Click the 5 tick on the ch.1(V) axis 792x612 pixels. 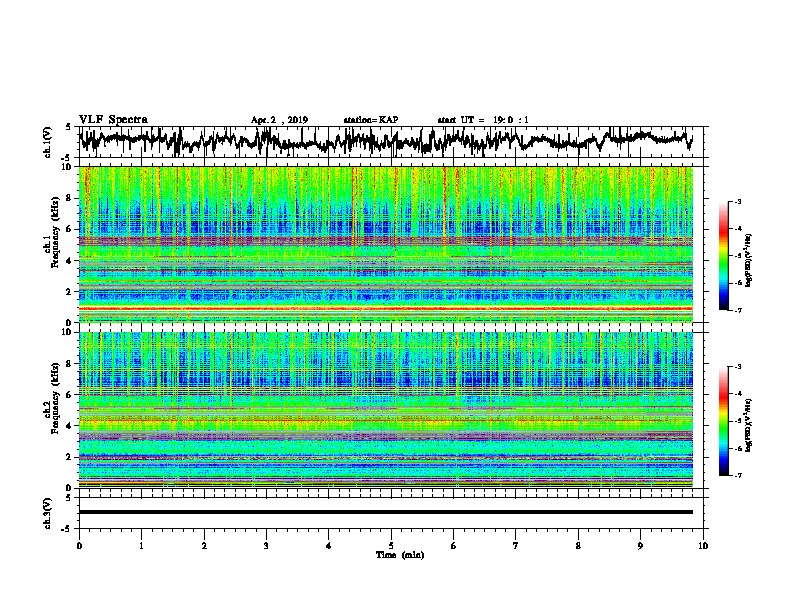coord(68,127)
